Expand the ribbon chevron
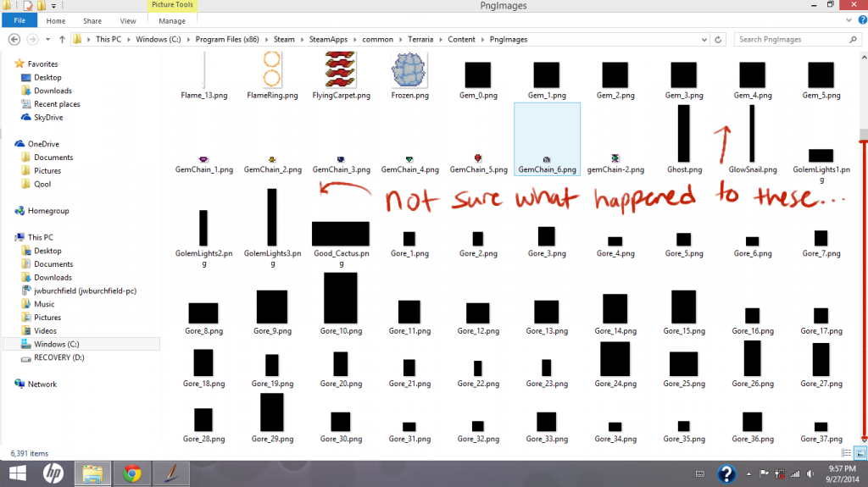 click(x=849, y=20)
